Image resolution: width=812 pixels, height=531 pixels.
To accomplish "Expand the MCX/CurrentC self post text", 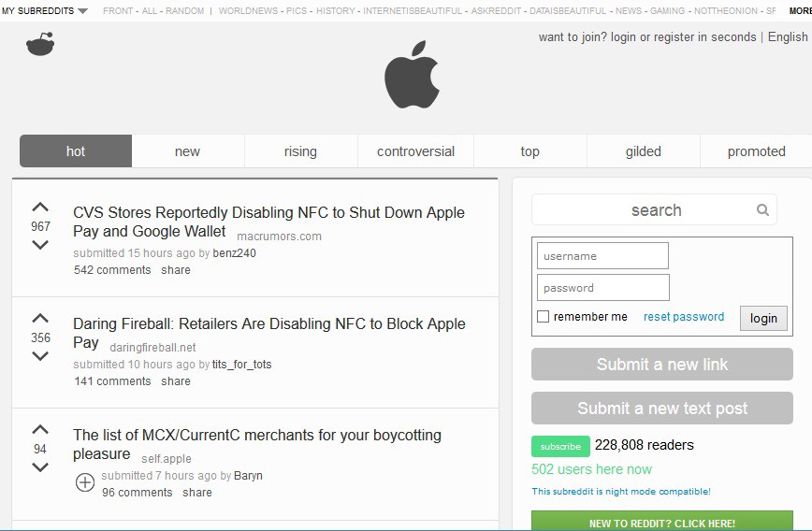I will pyautogui.click(x=85, y=482).
